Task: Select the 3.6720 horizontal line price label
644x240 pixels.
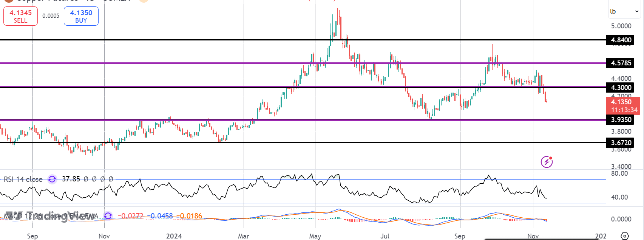Action: coord(621,143)
